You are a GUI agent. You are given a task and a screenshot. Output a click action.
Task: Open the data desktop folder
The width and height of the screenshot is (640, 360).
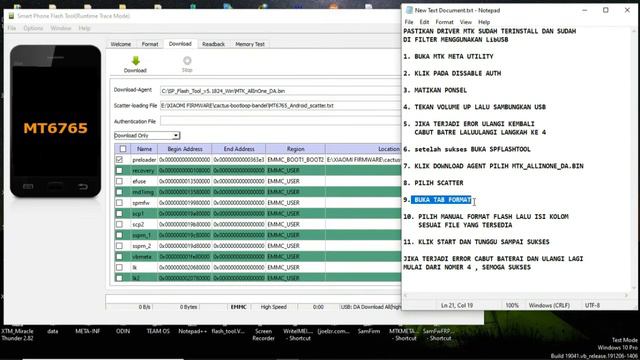(x=53, y=331)
